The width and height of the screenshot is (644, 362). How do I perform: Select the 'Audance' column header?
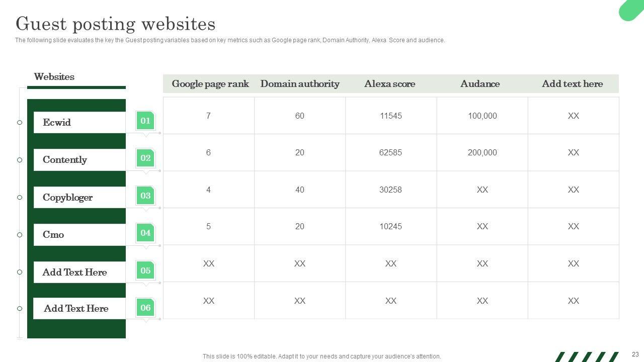tap(480, 84)
